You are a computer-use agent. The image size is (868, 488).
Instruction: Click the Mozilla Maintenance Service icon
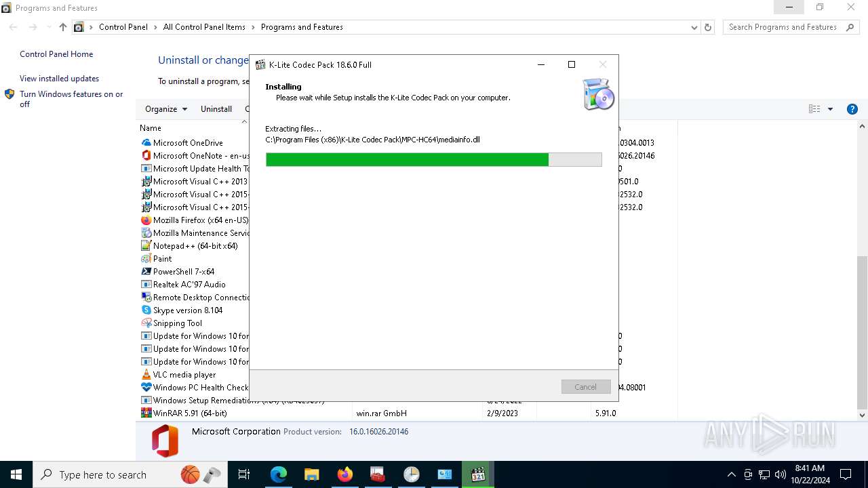(x=146, y=232)
